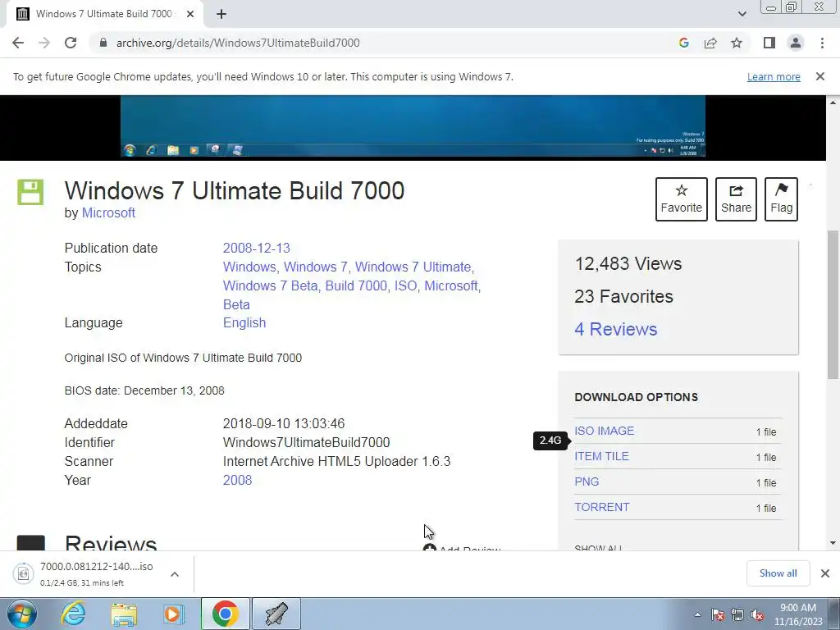Open the Windows 7 Beta topic link

click(270, 285)
